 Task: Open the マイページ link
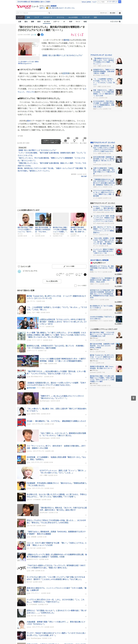103,13
